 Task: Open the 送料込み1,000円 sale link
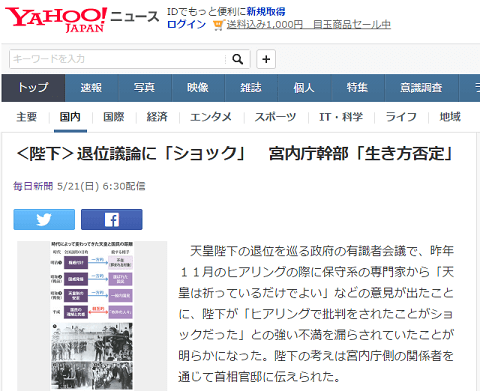point(309,24)
